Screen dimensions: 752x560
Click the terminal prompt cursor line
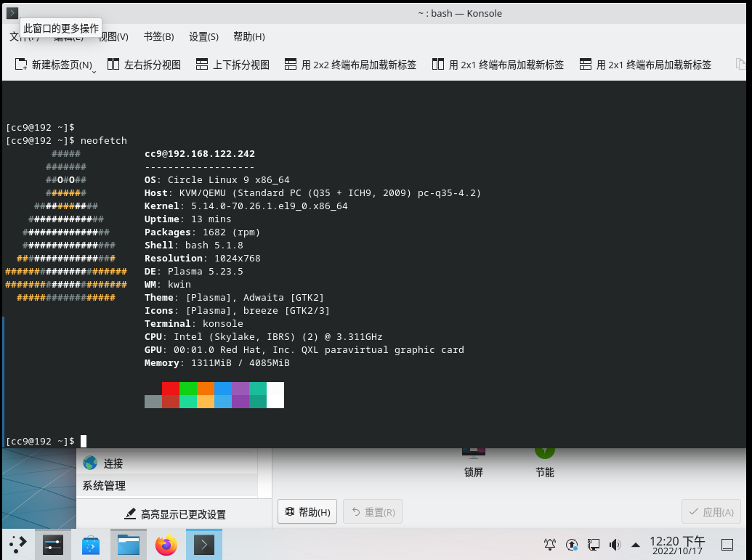pos(46,441)
